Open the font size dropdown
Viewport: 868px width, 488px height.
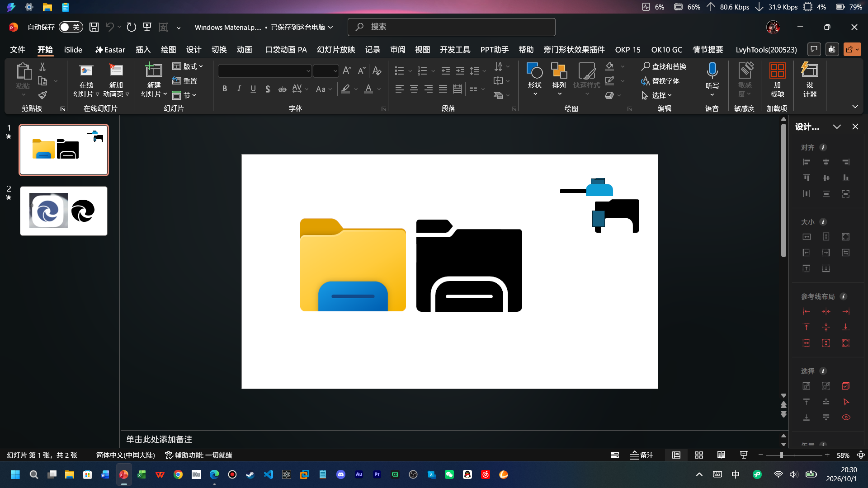tap(335, 71)
